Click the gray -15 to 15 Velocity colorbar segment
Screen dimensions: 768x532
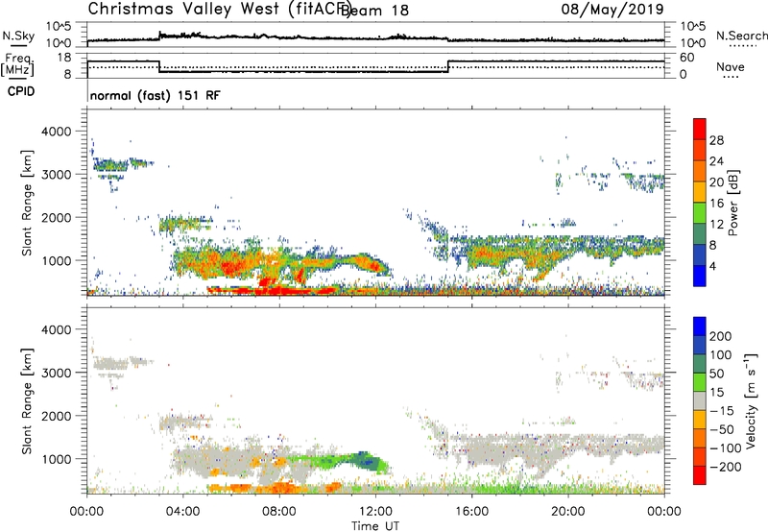pos(700,400)
